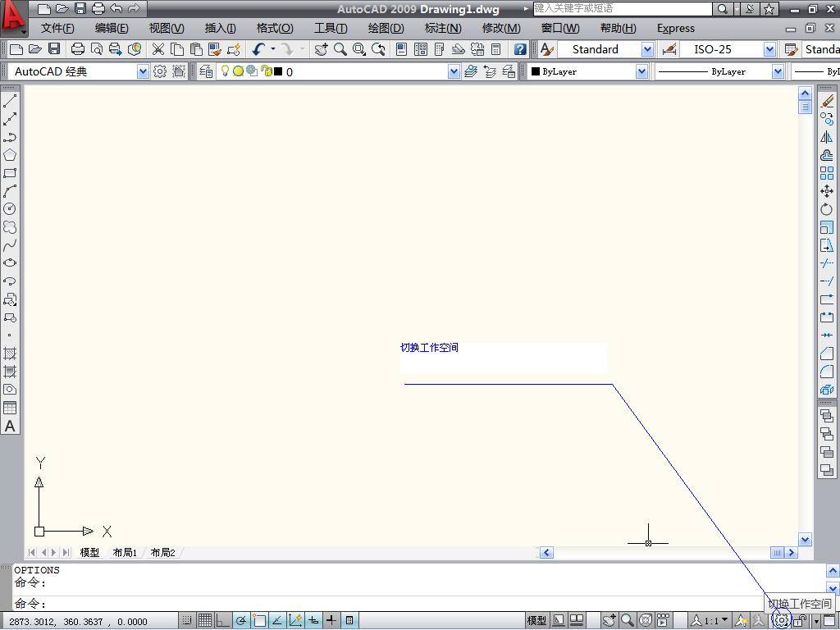Click the Pan Realtime hand icon in toolbar
The height and width of the screenshot is (630, 840).
click(321, 49)
